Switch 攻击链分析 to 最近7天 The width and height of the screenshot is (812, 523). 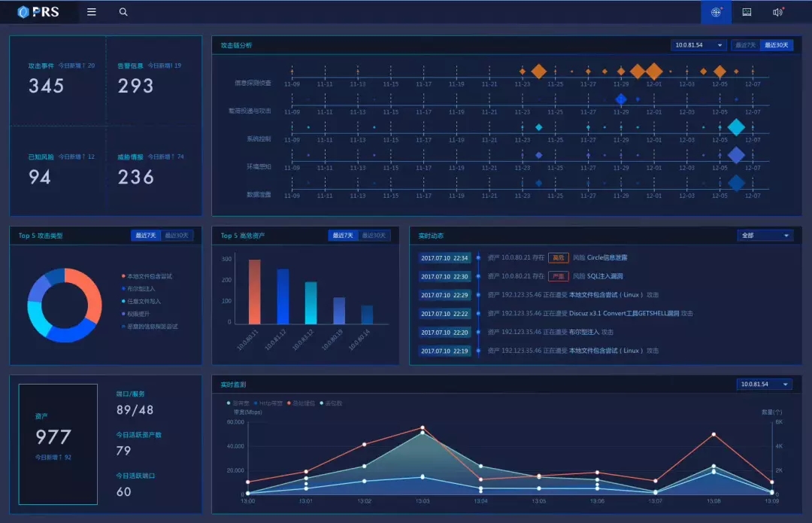pyautogui.click(x=744, y=45)
